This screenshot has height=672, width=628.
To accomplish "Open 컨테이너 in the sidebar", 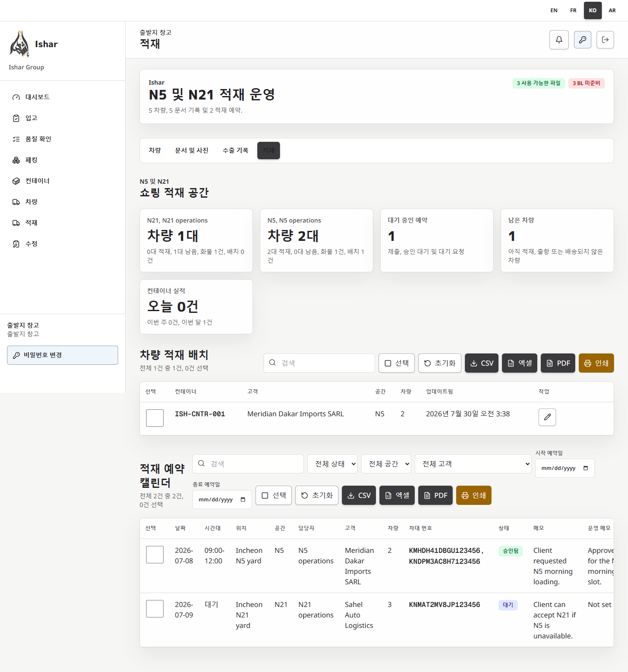I will (62, 181).
